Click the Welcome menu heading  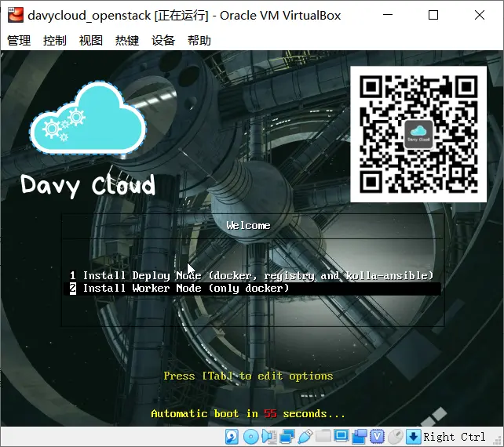tap(248, 225)
